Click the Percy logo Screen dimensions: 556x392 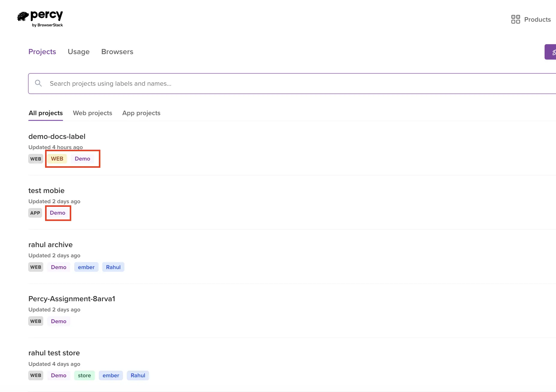click(x=40, y=19)
